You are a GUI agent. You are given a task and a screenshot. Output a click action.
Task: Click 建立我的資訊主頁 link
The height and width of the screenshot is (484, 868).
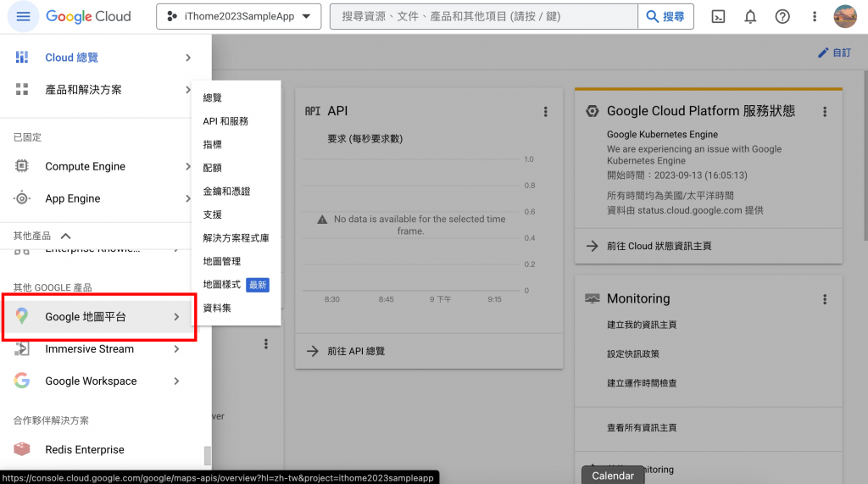tap(642, 325)
